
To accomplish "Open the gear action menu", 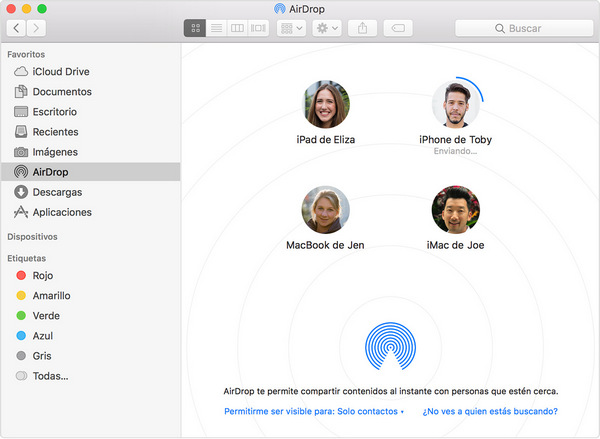I will pyautogui.click(x=327, y=28).
